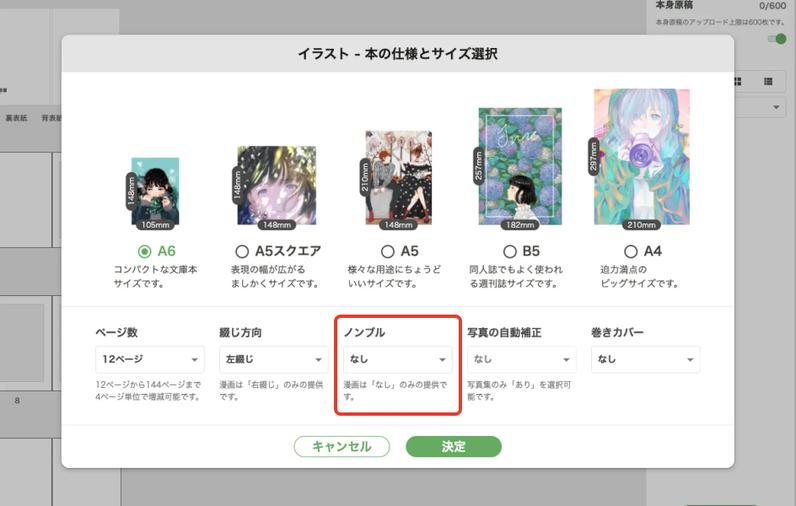Click the A4 camera girl cover thumbnail
The width and height of the screenshot is (796, 506).
tap(642, 157)
